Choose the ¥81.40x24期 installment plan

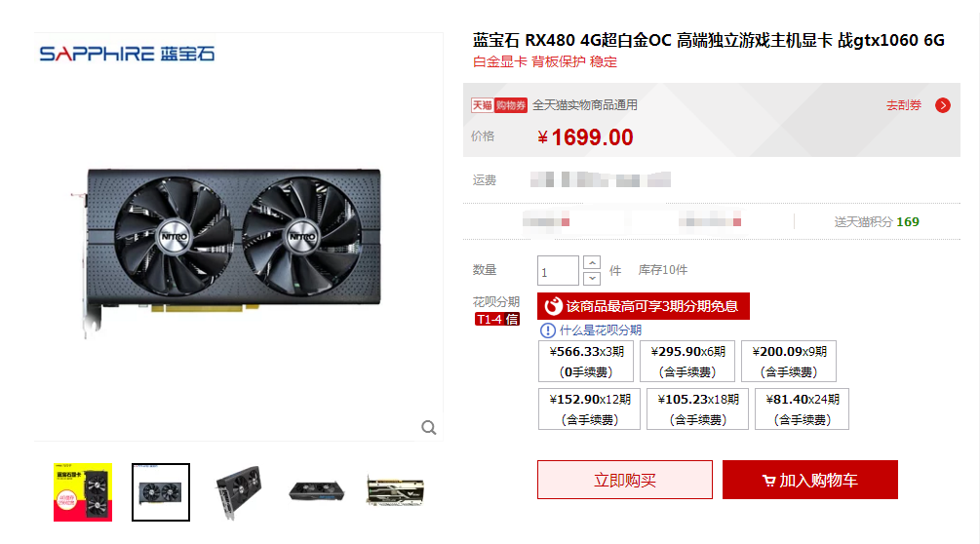click(x=802, y=409)
